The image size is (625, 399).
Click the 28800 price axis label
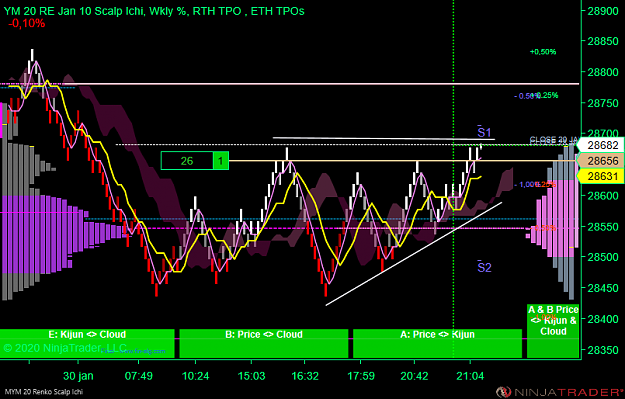602,72
